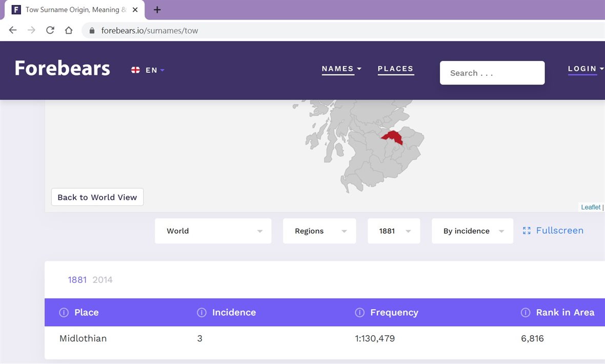
Task: Click info icon beside Rank in Area
Action: tap(525, 312)
